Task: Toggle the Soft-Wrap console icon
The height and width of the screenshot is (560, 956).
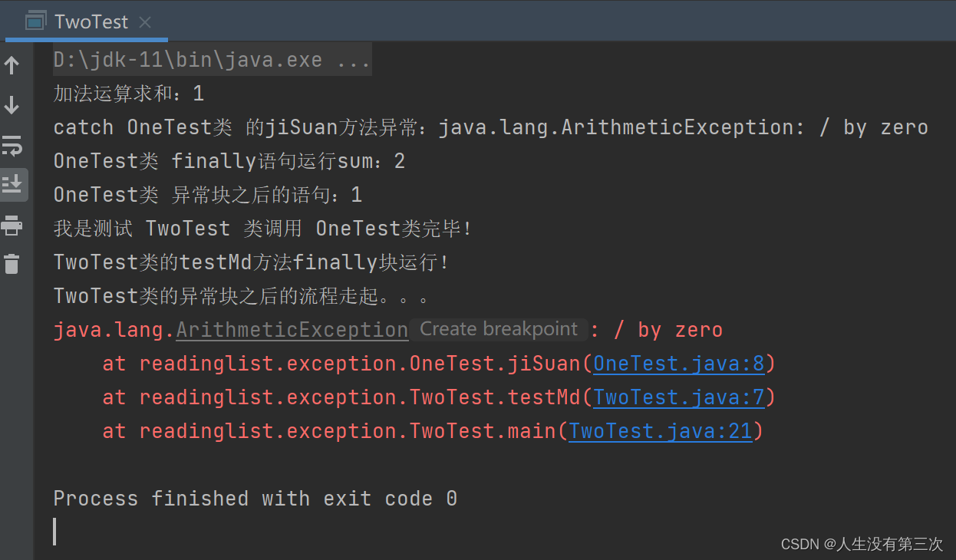Action: coord(12,145)
